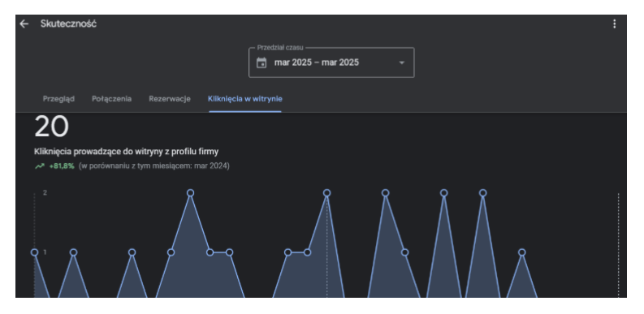Click the green trending-up arrow icon
This screenshot has width=644, height=314.
point(40,166)
